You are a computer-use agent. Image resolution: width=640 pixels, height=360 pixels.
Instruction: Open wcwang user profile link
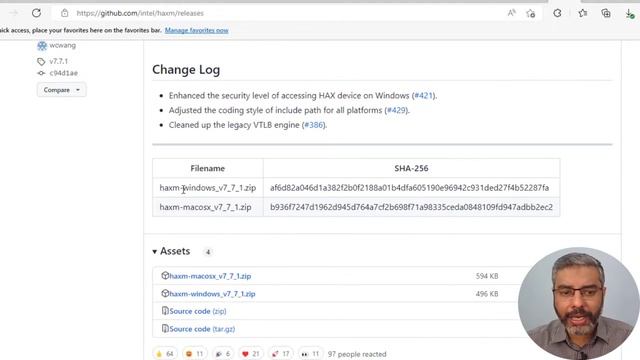click(62, 45)
